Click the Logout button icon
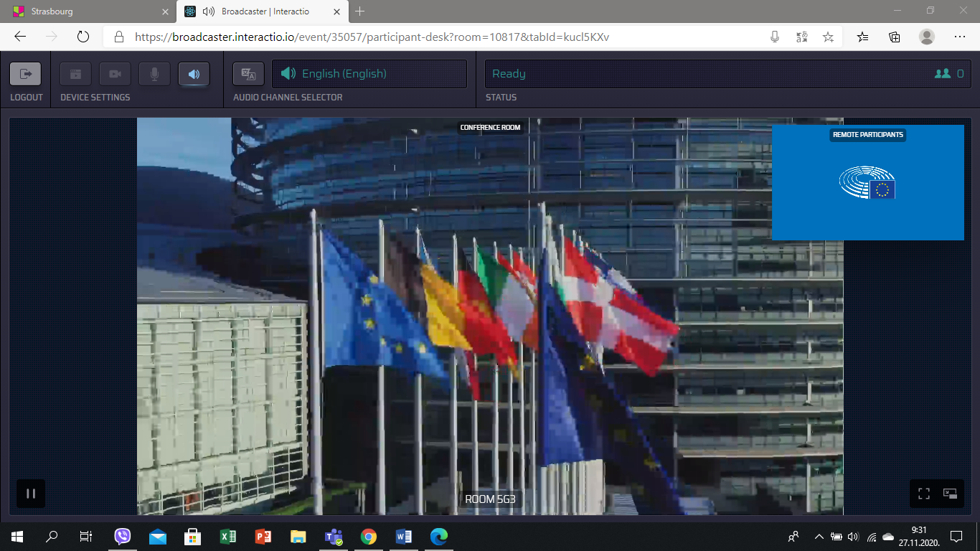The height and width of the screenshot is (551, 980). point(26,74)
